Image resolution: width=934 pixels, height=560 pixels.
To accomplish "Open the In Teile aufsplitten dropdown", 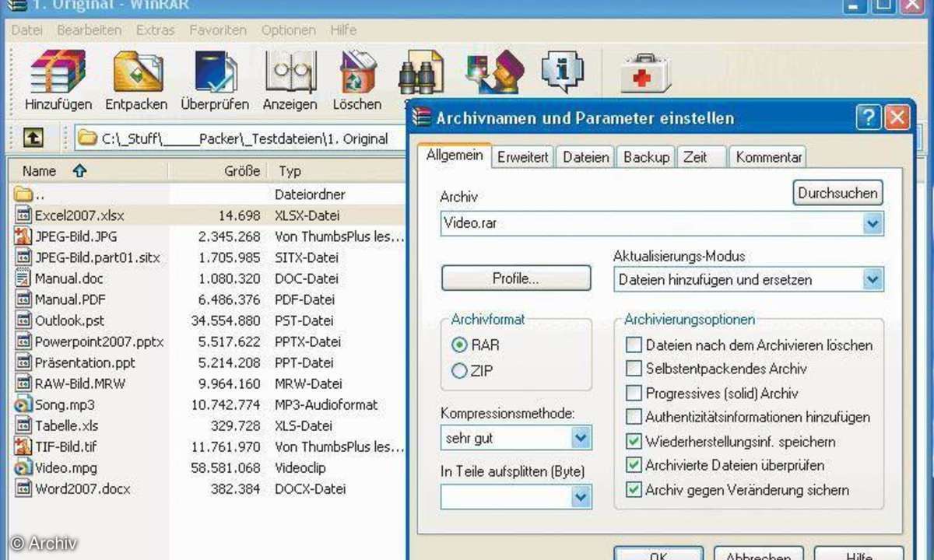I will tap(581, 496).
